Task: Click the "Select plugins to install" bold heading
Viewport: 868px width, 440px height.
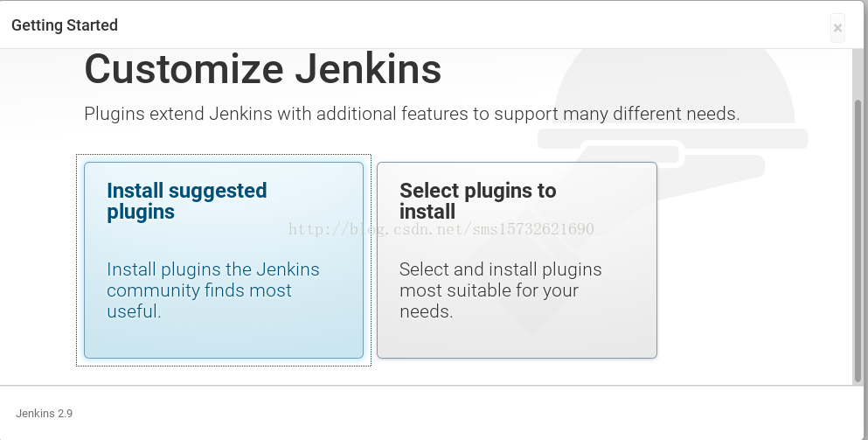Action: [478, 201]
